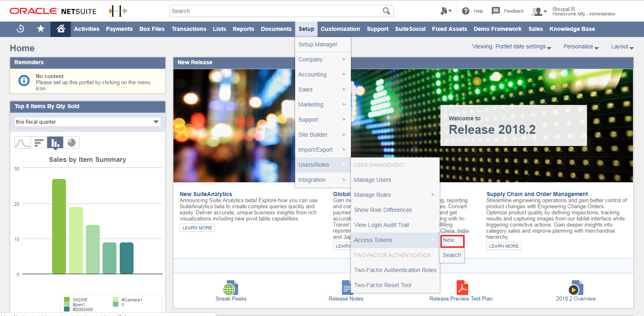Select Show Role Differences item
The image size is (644, 316).
pyautogui.click(x=395, y=210)
